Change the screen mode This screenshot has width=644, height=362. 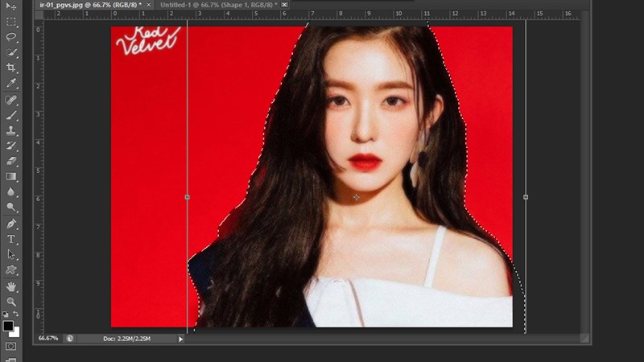[11, 360]
